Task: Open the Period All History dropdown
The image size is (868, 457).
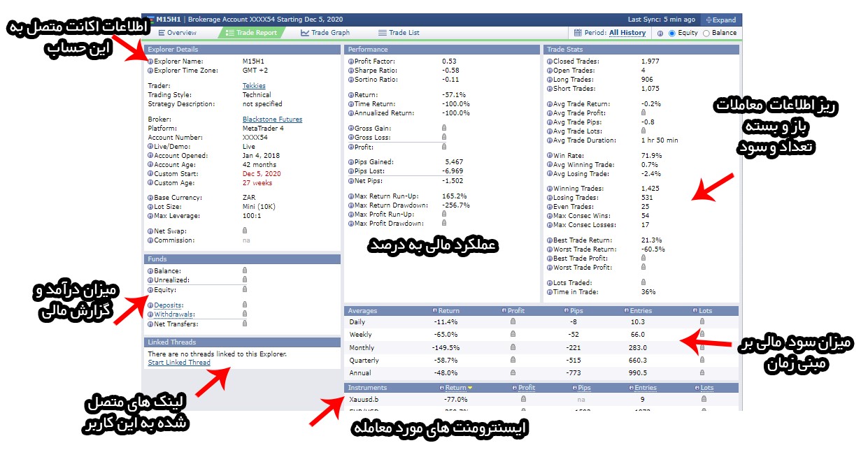Action: [x=627, y=33]
